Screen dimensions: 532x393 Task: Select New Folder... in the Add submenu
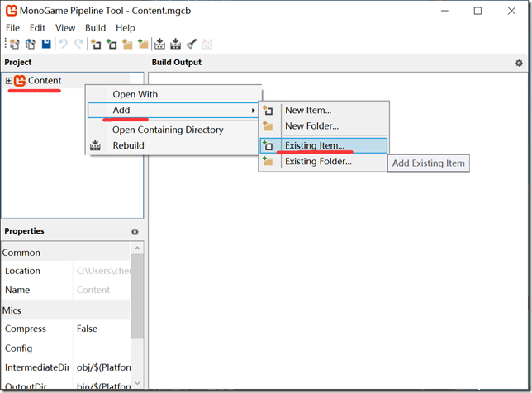click(x=311, y=126)
